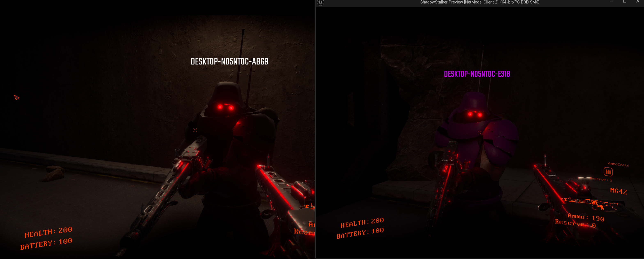Minimize the ShadowStalker Preview window
644x259 pixels.
(x=612, y=2)
